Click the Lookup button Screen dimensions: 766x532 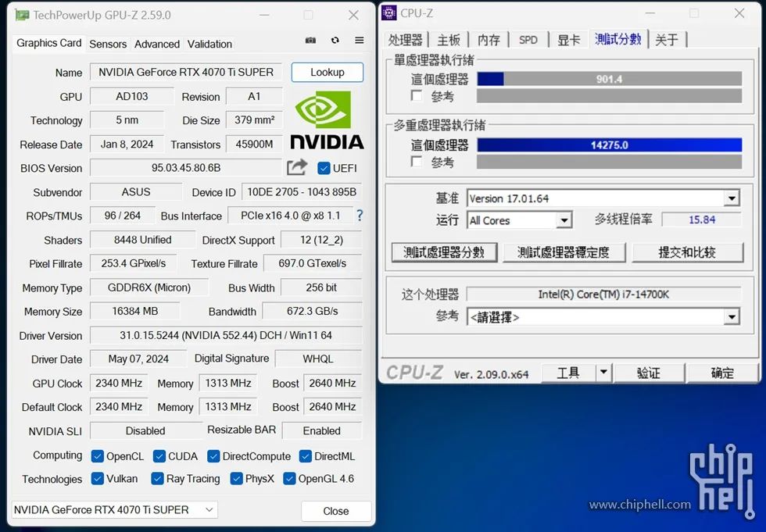328,72
